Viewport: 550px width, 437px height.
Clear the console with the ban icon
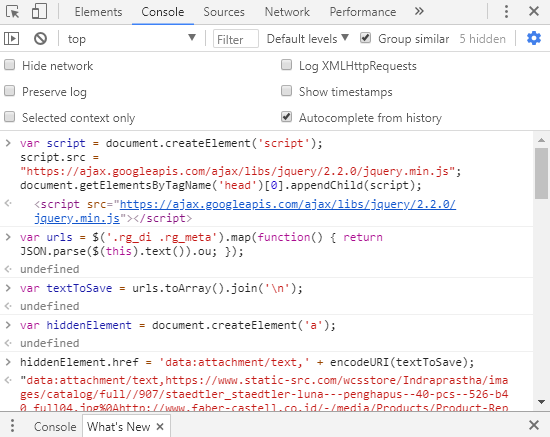(40, 39)
